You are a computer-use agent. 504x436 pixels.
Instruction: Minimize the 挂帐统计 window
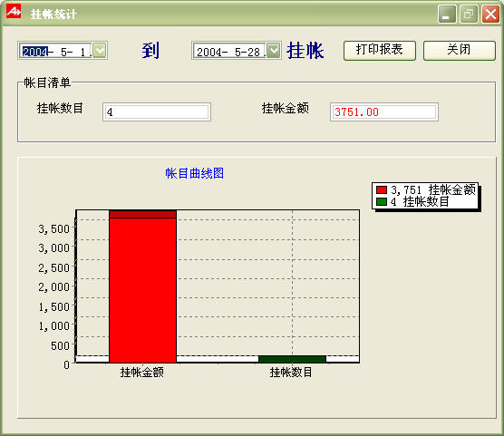tap(447, 15)
